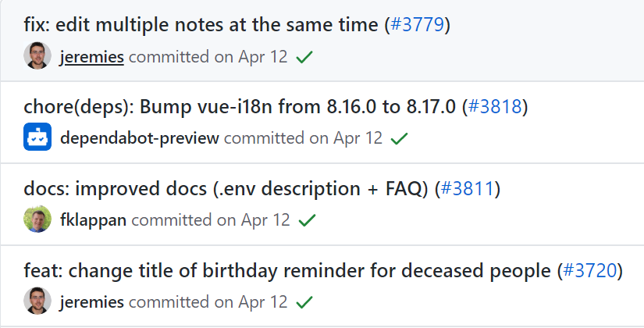
Task: Click the dependabot-preview bot avatar
Action: click(x=37, y=138)
